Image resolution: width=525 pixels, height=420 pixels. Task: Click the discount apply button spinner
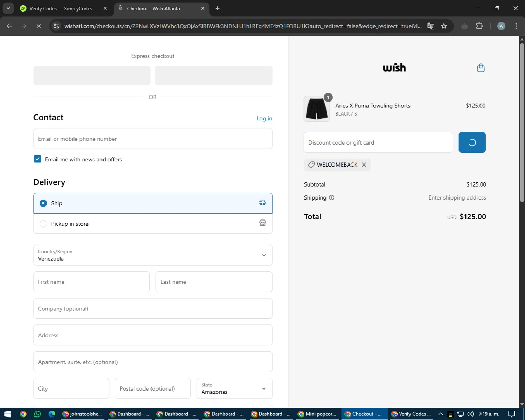click(x=472, y=142)
